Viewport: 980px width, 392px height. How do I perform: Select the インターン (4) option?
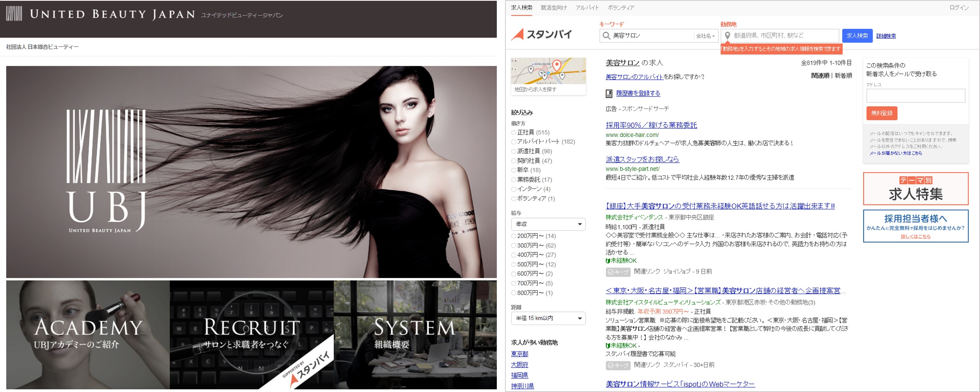514,189
